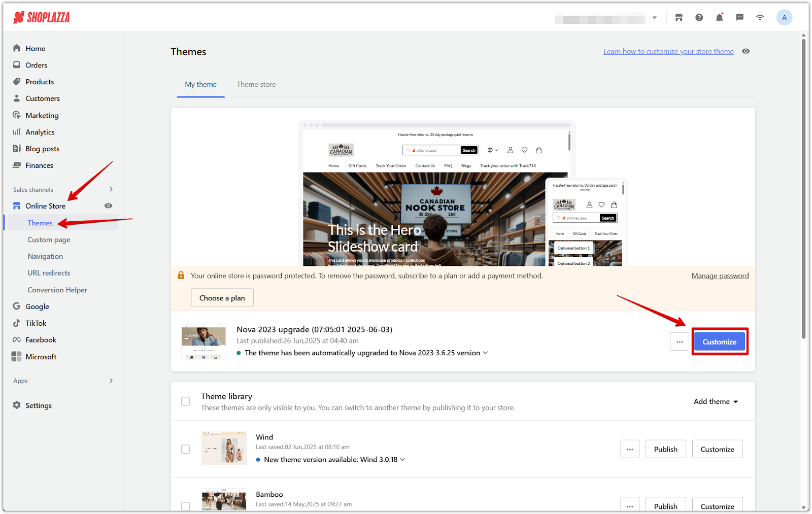Viewport: 812px width, 514px height.
Task: Click the Analytics bar chart icon
Action: [17, 132]
